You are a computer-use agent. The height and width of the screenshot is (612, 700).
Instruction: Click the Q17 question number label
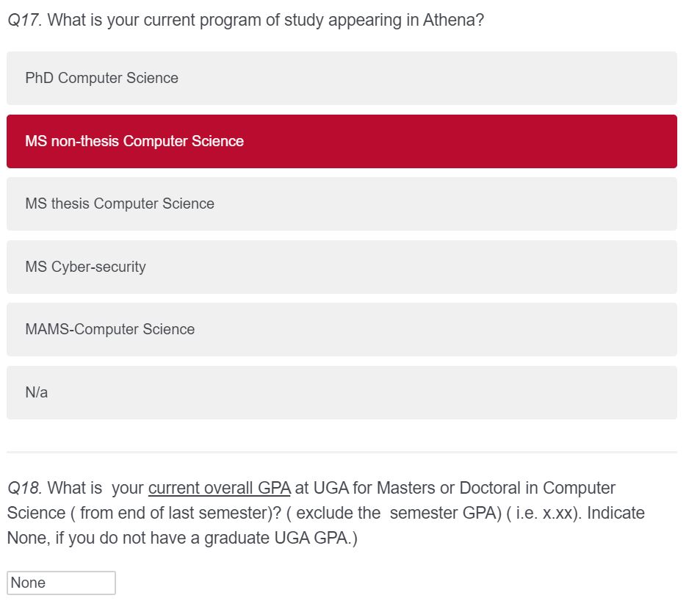click(24, 20)
